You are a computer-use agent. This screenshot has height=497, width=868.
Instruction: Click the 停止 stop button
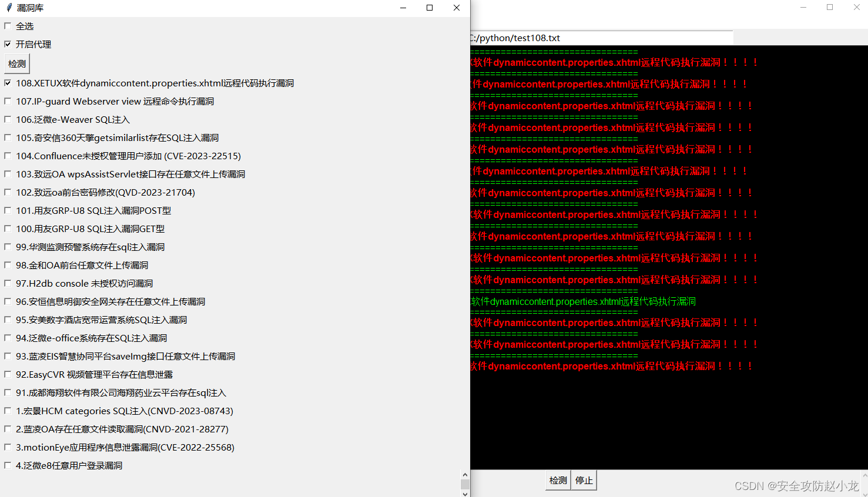pos(584,481)
